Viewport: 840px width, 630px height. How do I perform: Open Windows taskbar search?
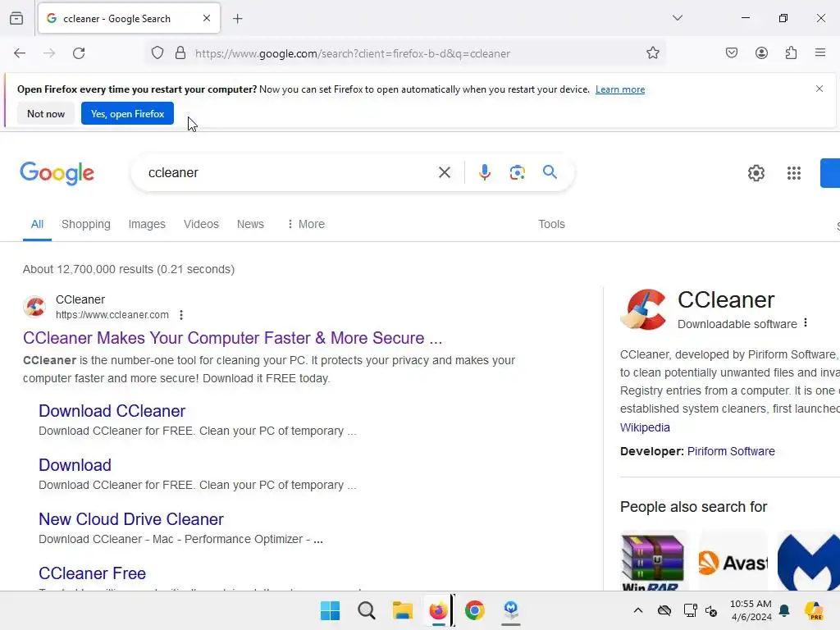coord(367,610)
